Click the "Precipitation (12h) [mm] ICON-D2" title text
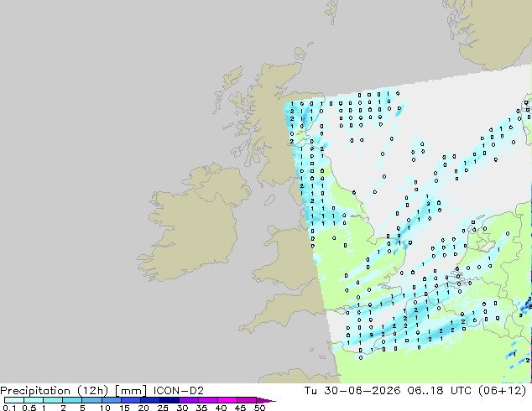Viewport: 532px width, 411px height. [x=102, y=391]
